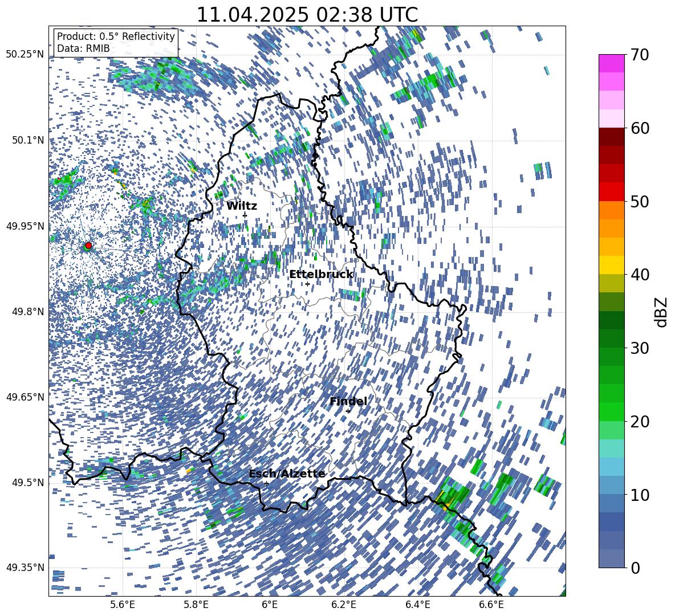Click the colorbar tick label 20
Image resolution: width=675 pixels, height=616 pixels.
(640, 422)
